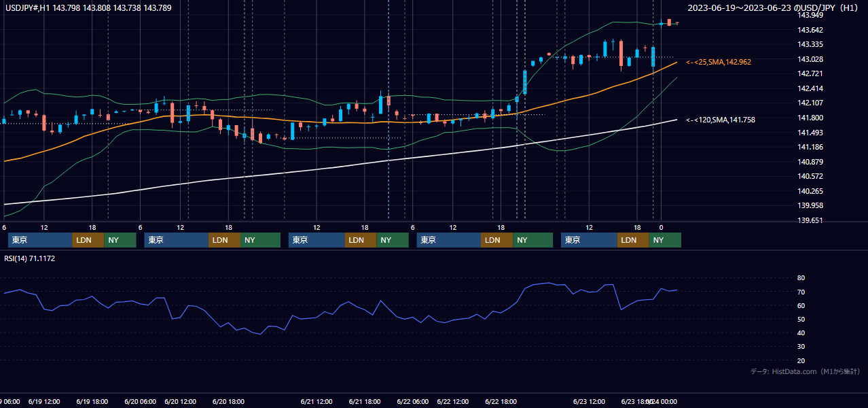Click RSI scale value 30
The image size is (868, 408).
point(801,347)
